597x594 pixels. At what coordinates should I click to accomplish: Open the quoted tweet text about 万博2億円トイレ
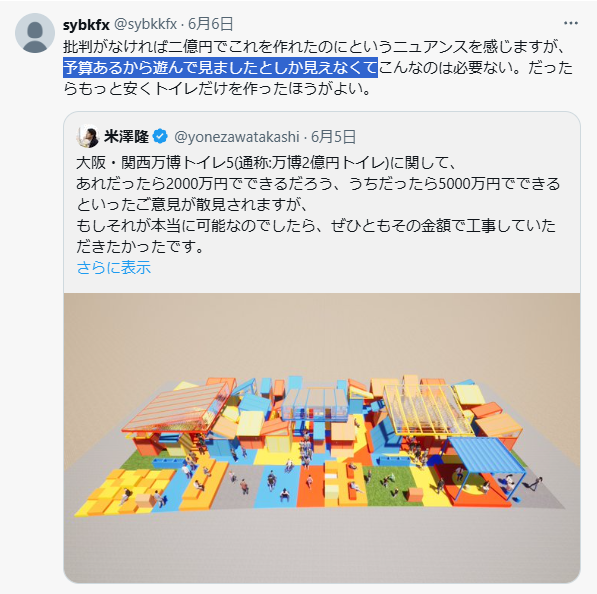318,204
